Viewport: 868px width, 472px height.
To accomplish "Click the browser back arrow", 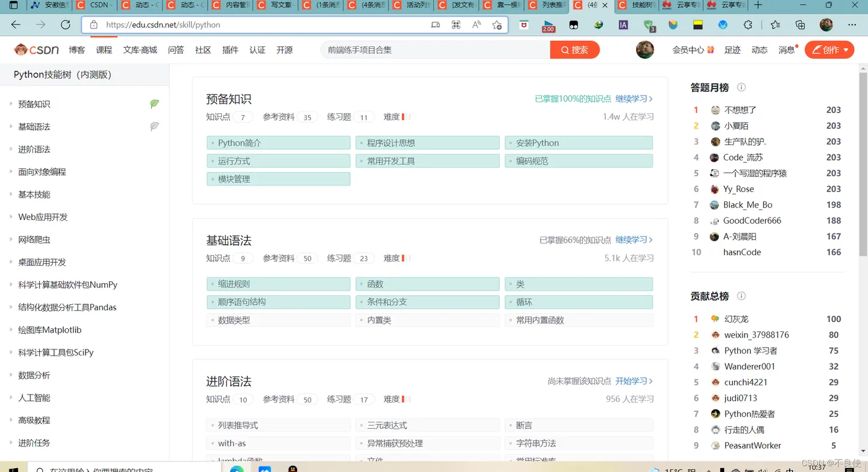I will pos(16,25).
